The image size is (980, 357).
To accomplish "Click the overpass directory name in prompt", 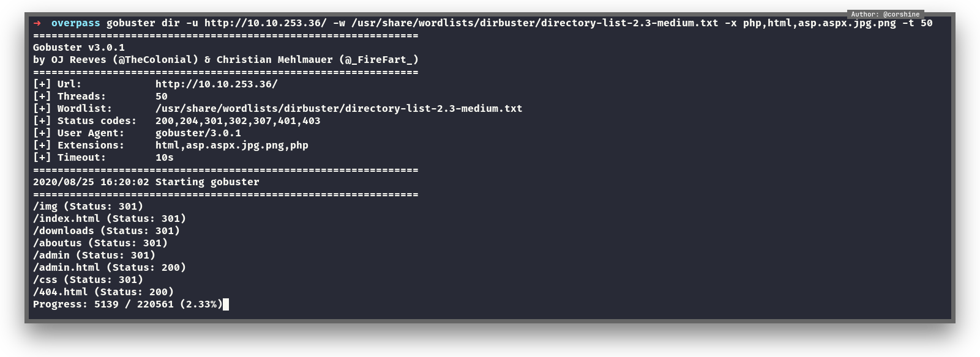I will [75, 23].
